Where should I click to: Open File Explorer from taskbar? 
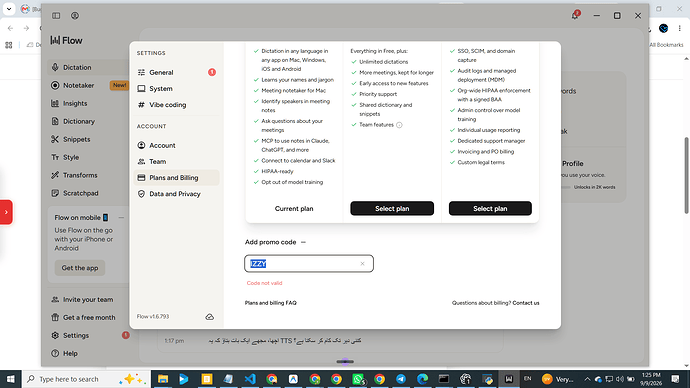tap(163, 379)
